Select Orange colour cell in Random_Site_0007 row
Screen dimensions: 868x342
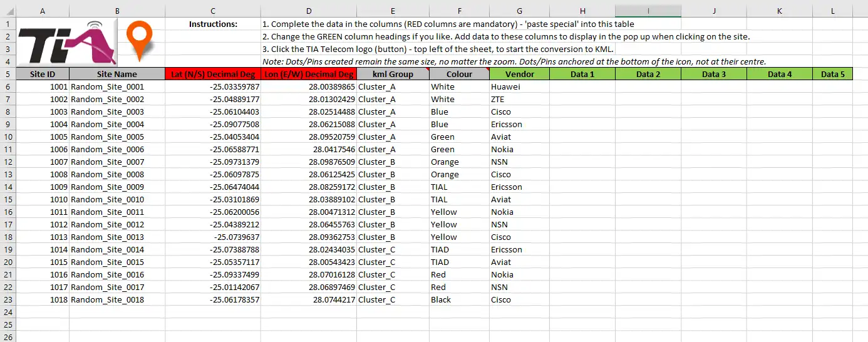pos(459,162)
